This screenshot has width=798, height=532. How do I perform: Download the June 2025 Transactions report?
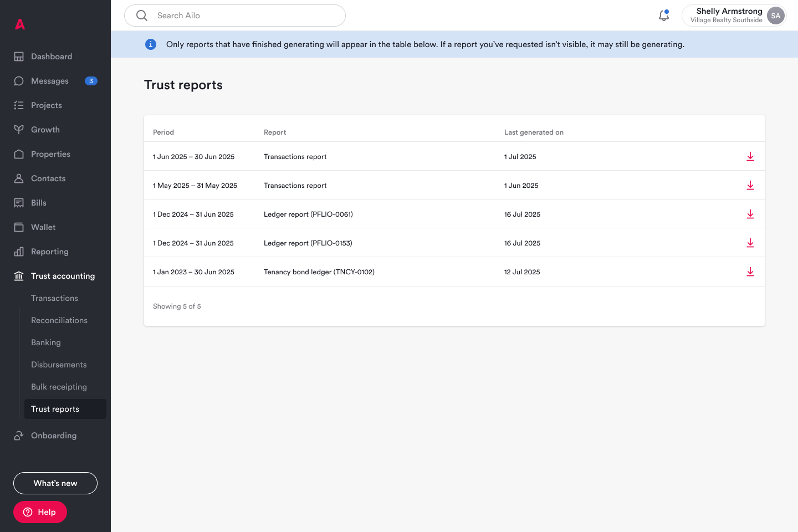click(x=750, y=156)
